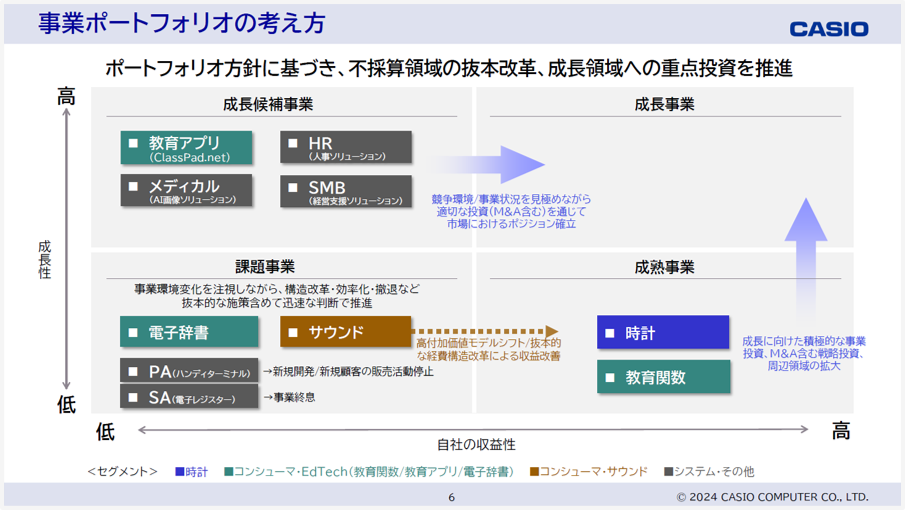The image size is (905, 510).
Task: Click the slide title 事業ポートフォリオの考え方
Action: point(182,23)
